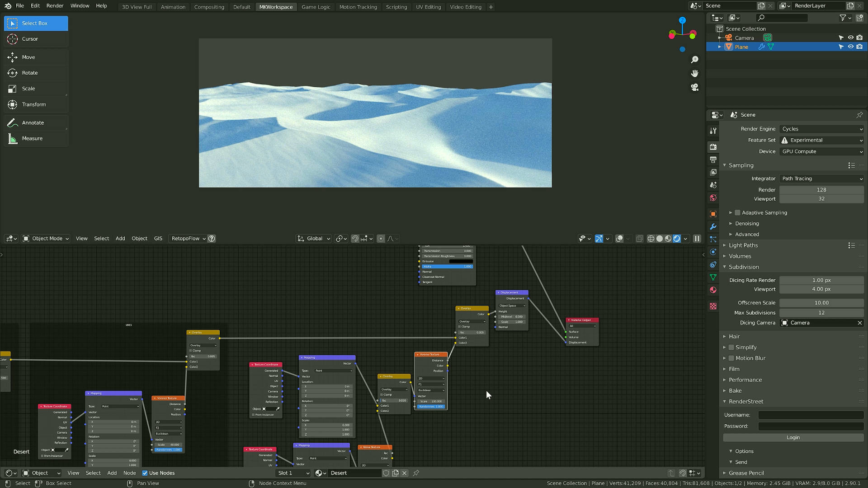Viewport: 868px width, 488px height.
Task: Enable Adaptive Sampling checkbox
Action: click(x=737, y=213)
